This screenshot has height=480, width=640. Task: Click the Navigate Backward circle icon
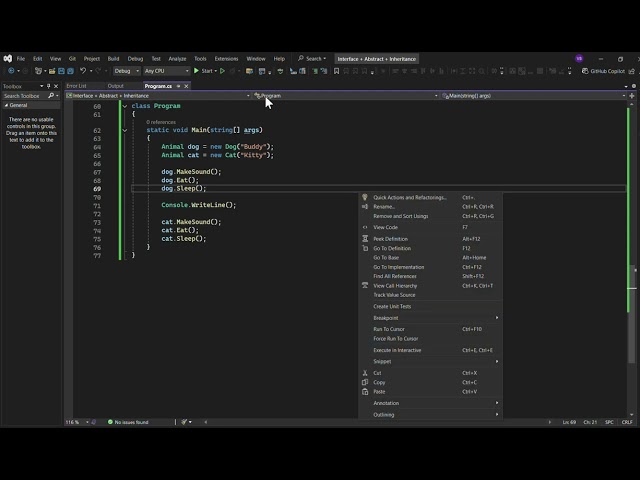(11, 71)
